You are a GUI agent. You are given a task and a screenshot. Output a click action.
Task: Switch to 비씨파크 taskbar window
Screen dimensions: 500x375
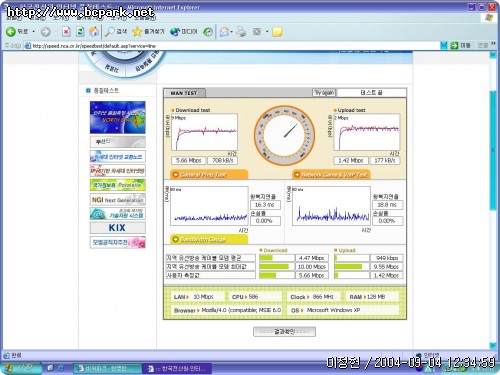coord(107,368)
